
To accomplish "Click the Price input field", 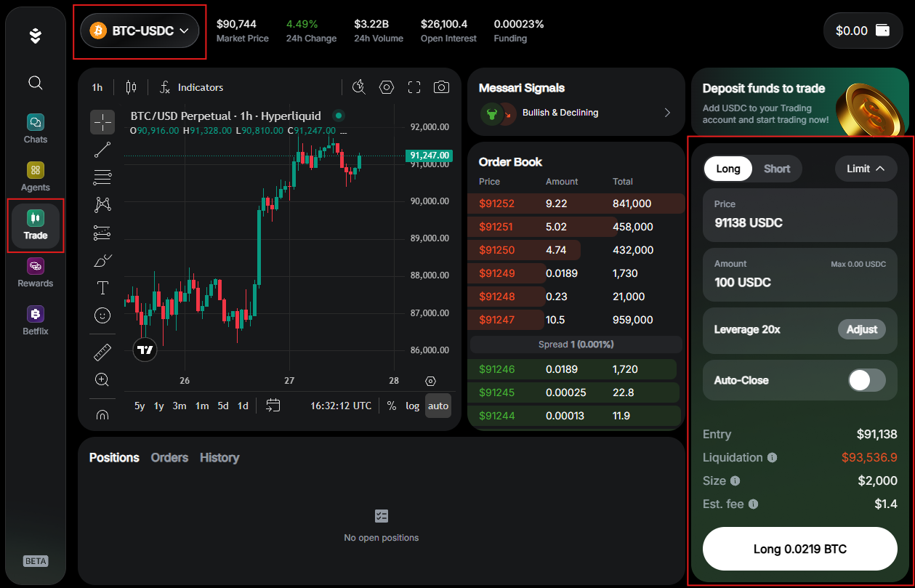I will [x=799, y=215].
